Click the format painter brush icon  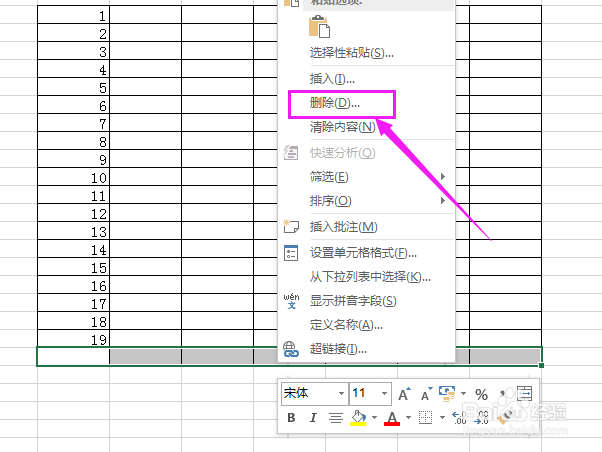tap(506, 417)
